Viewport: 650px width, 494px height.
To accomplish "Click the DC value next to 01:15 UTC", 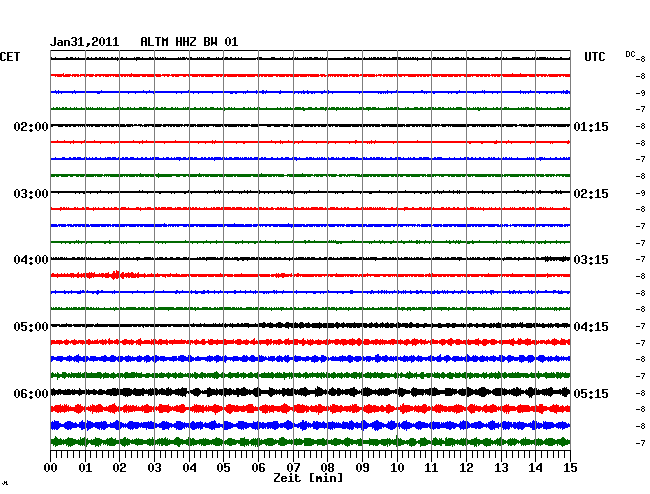I will point(640,126).
